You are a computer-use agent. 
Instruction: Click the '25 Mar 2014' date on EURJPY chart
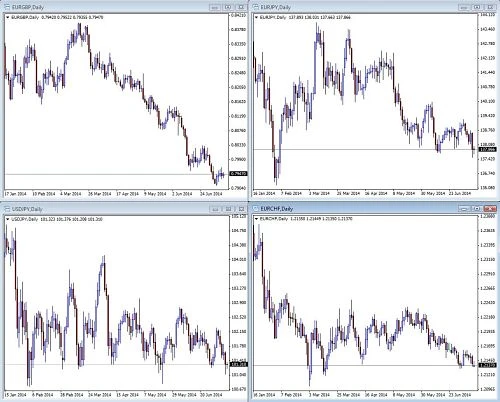pos(348,193)
